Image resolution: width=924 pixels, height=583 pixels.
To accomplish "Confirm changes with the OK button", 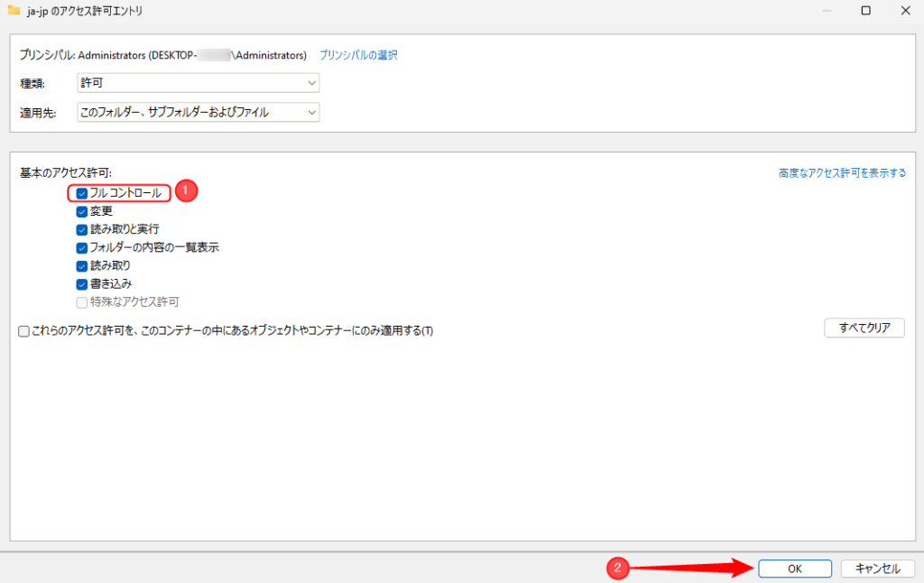I will pos(794,569).
